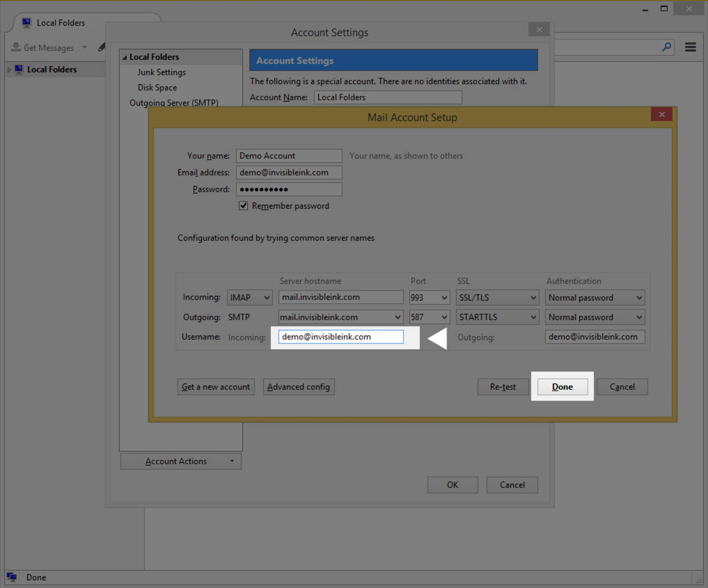Open the Account Actions dropdown
The image size is (708, 588).
coord(181,461)
